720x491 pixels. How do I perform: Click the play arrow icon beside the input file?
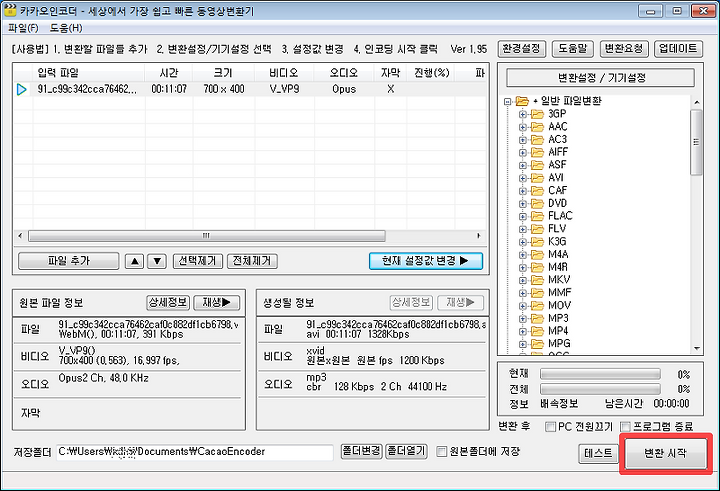tap(21, 89)
